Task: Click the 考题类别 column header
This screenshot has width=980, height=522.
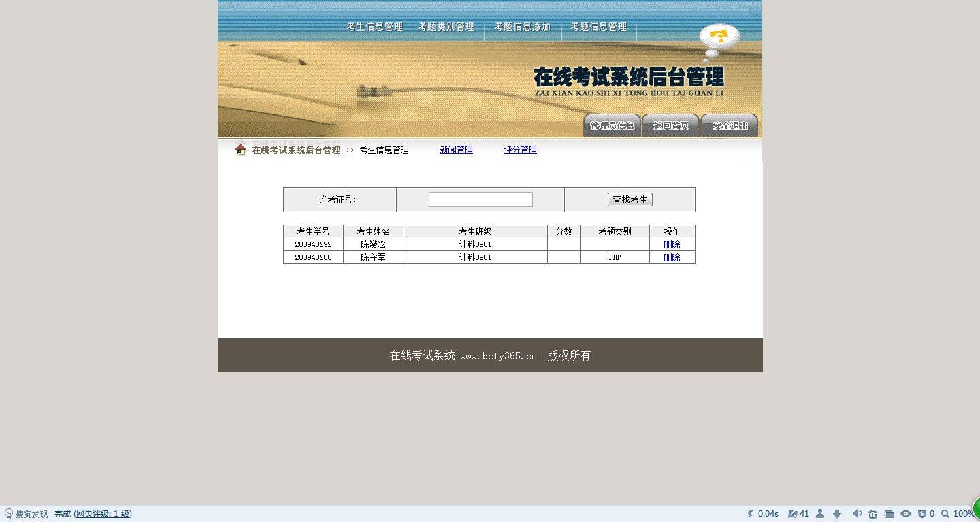Action: coord(615,231)
